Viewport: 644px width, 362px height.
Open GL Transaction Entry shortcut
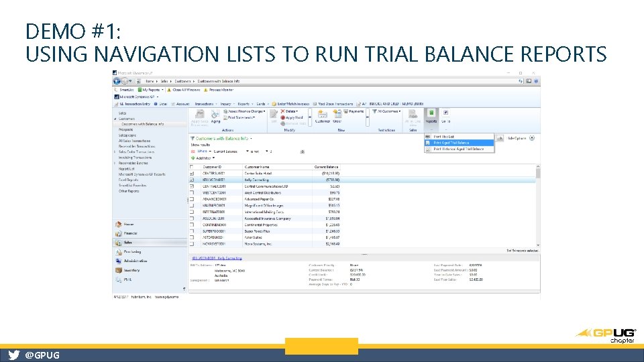pyautogui.click(x=132, y=105)
